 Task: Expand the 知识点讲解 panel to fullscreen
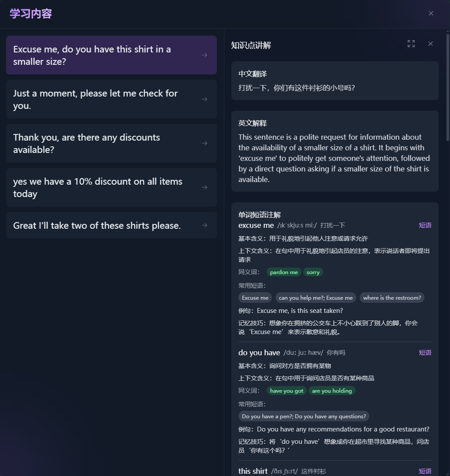[411, 44]
